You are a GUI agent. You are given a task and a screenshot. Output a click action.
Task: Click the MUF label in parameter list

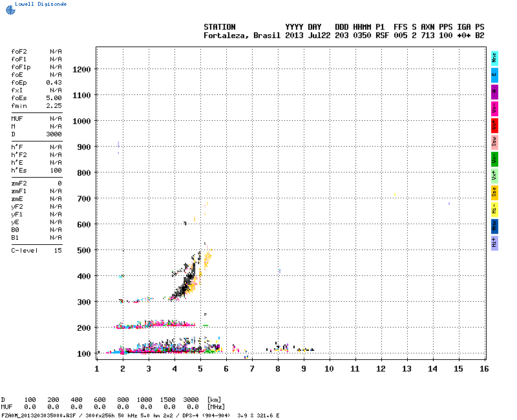click(17, 119)
